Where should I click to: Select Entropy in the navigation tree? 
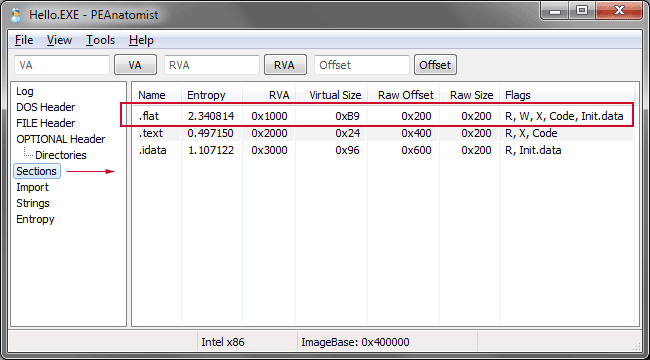35,219
